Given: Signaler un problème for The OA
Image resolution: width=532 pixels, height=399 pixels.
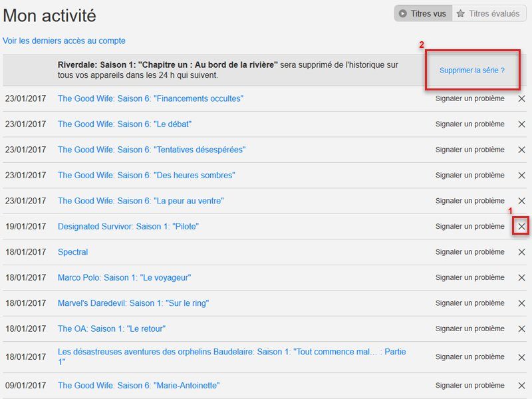Looking at the screenshot, I should (470, 329).
